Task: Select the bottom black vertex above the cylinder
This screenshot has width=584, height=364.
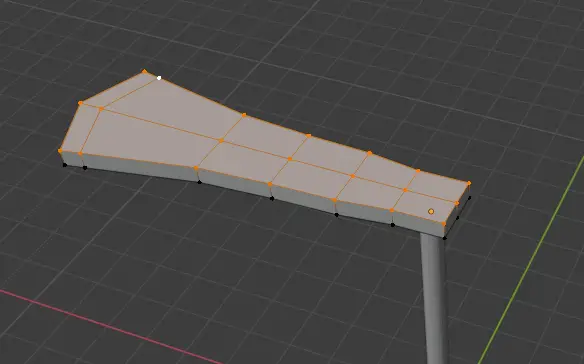Action: click(444, 238)
